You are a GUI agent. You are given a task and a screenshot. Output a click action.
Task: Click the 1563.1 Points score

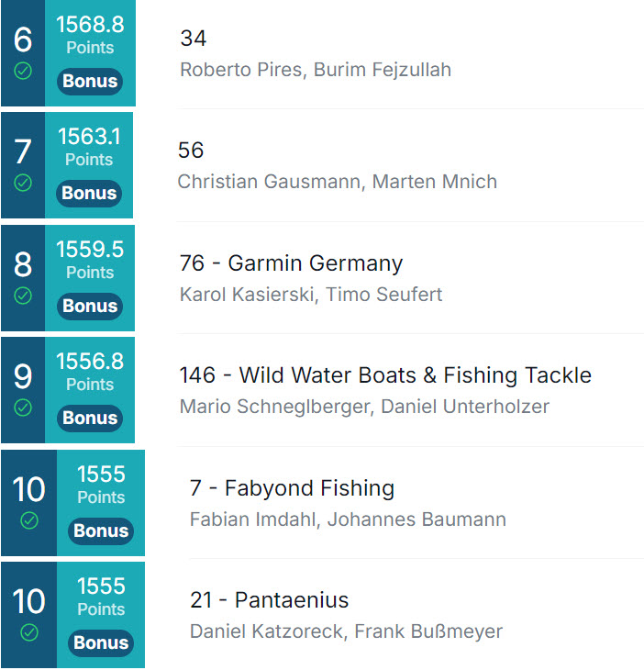tap(89, 147)
